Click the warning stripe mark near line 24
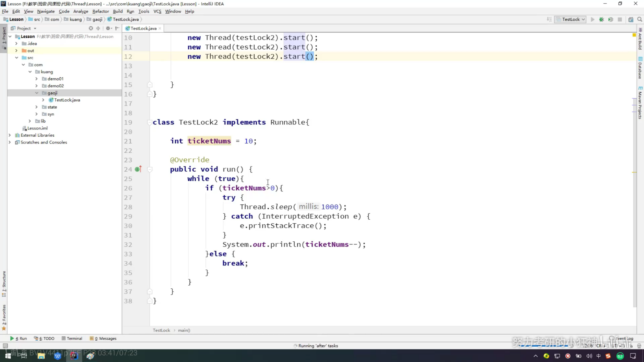 coord(634,172)
